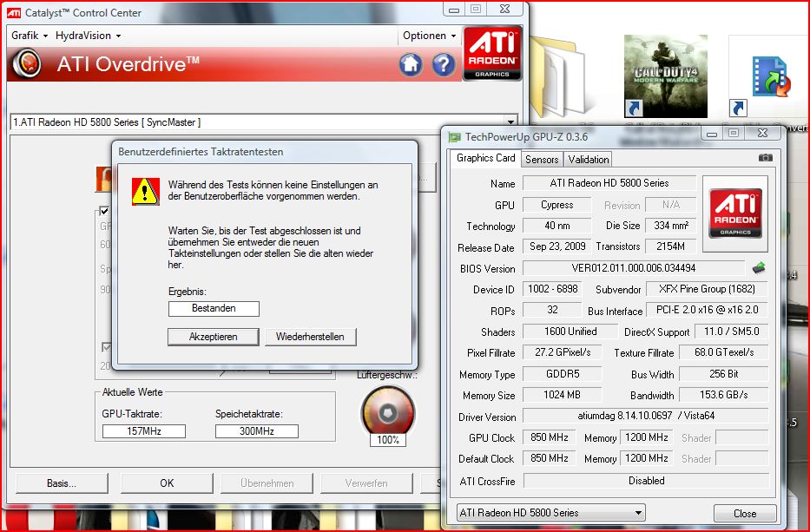The height and width of the screenshot is (532, 810).
Task: Click the Texture Fillrate 68.0 GTexel/s value
Action: coord(724,352)
